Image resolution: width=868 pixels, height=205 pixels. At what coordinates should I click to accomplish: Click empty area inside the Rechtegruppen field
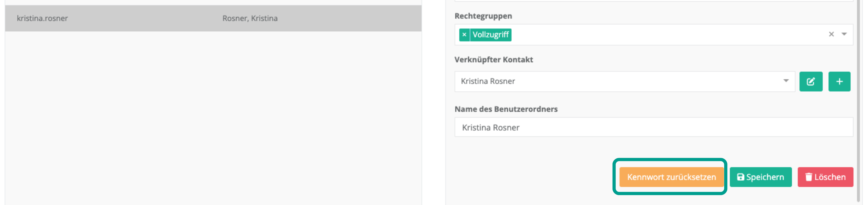tap(667, 35)
